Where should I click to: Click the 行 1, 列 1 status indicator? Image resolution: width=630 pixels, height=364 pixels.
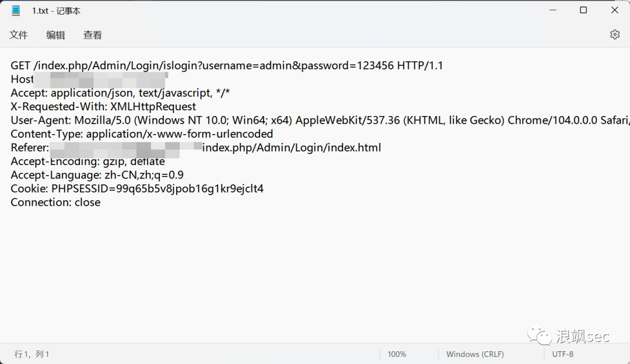[x=32, y=354]
